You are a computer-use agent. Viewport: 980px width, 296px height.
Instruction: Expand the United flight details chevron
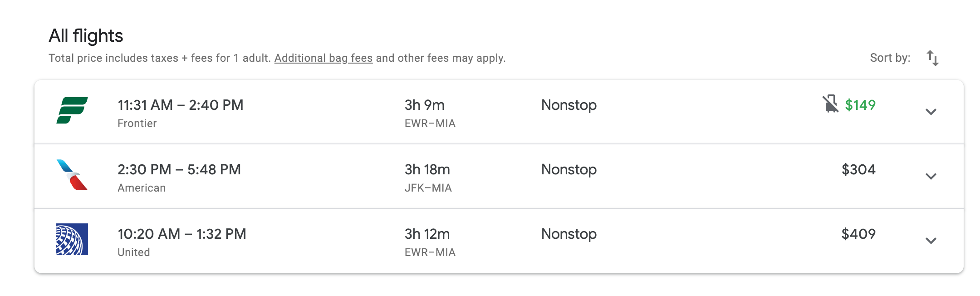point(931,241)
